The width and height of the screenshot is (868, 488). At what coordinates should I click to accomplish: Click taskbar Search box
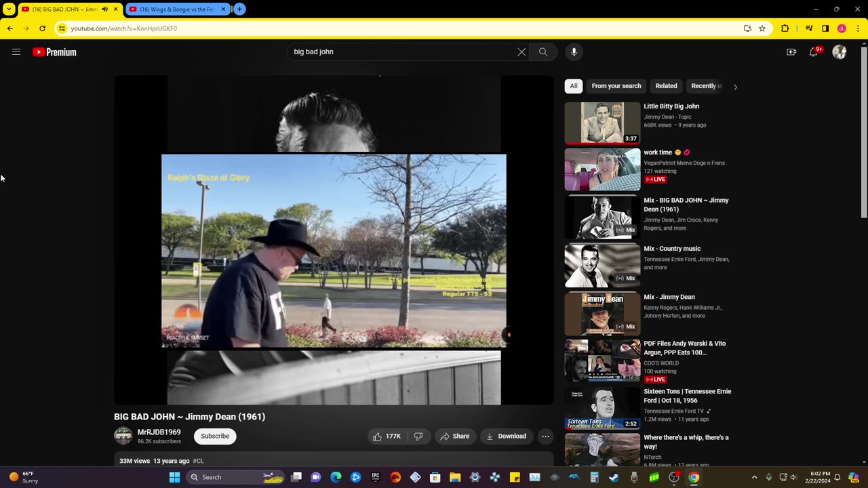(x=236, y=477)
